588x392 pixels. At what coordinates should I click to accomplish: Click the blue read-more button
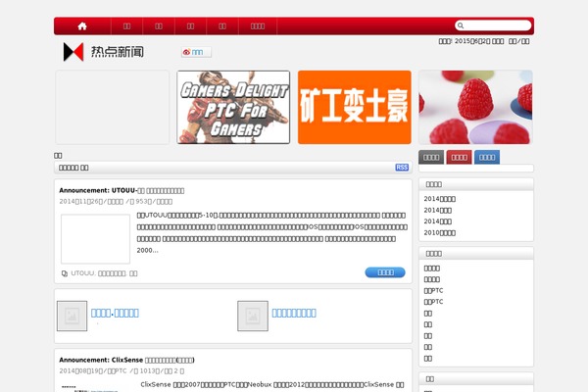[385, 272]
